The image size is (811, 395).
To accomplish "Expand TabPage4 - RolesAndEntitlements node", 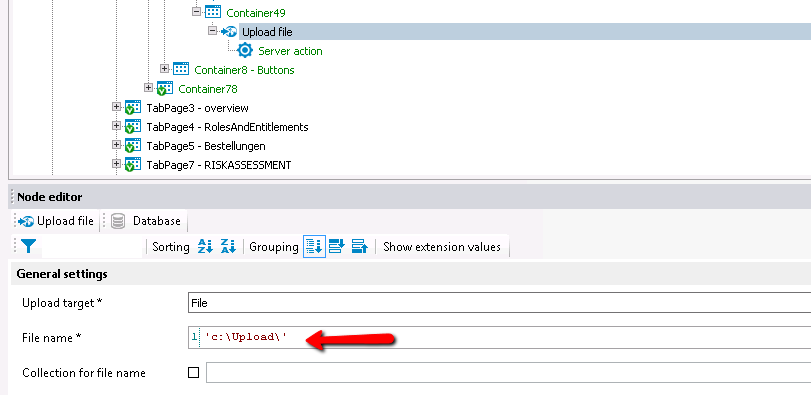I will pos(116,126).
